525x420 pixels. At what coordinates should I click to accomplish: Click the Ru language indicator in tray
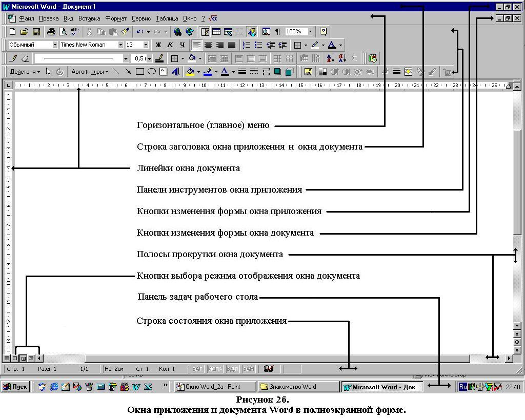[x=463, y=387]
